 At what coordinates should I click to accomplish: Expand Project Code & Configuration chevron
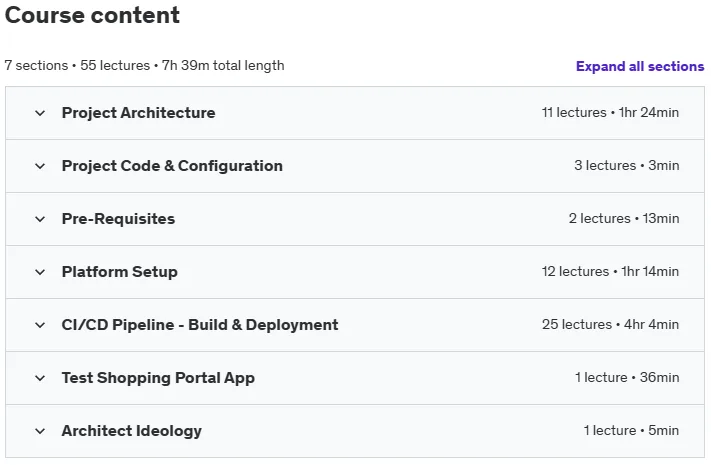40,166
